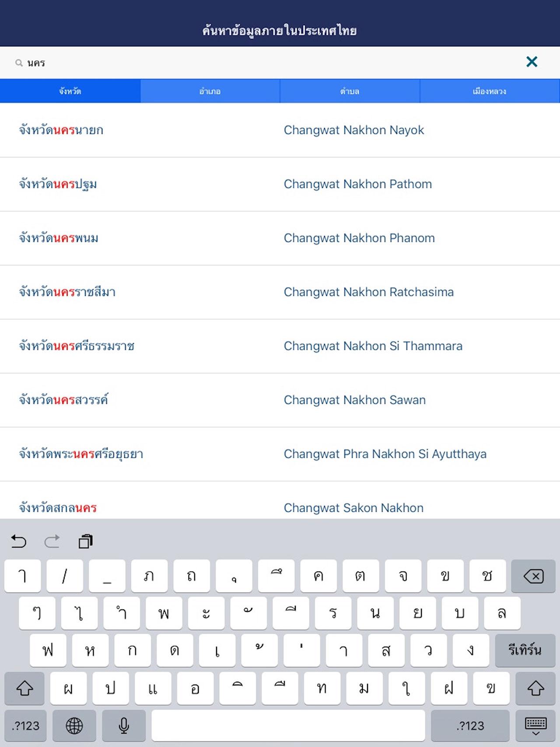Toggle the left shift key
The width and height of the screenshot is (560, 747).
[24, 688]
